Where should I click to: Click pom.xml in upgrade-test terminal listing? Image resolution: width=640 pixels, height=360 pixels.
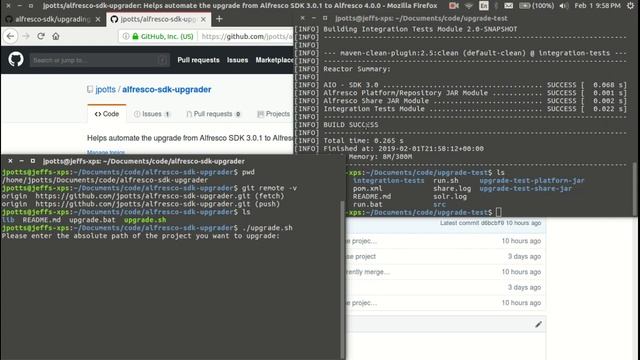(367, 189)
